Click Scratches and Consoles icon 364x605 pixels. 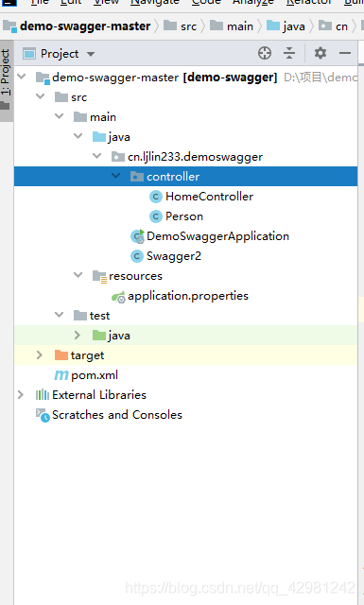(43, 415)
